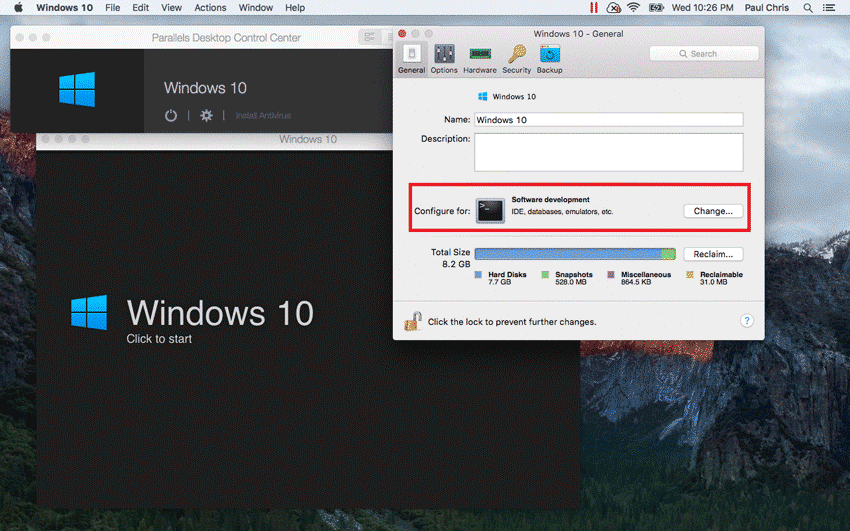
Task: Focus the Search field in settings window
Action: pyautogui.click(x=704, y=54)
